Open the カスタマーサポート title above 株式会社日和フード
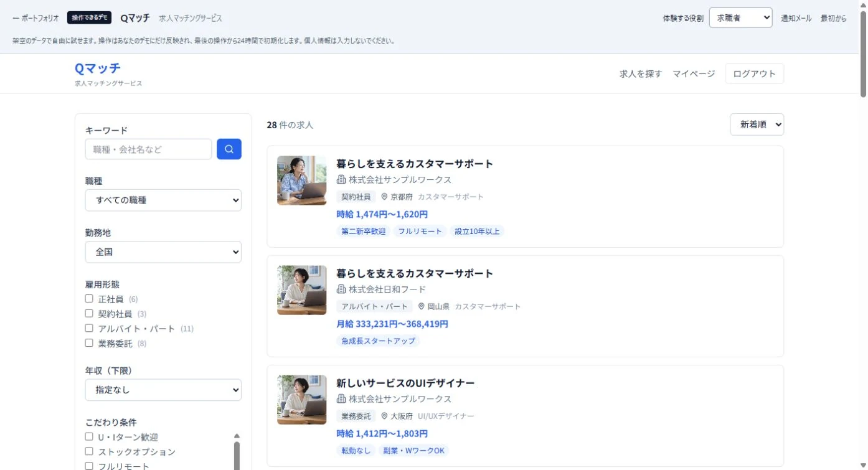The width and height of the screenshot is (868, 470). (x=415, y=273)
